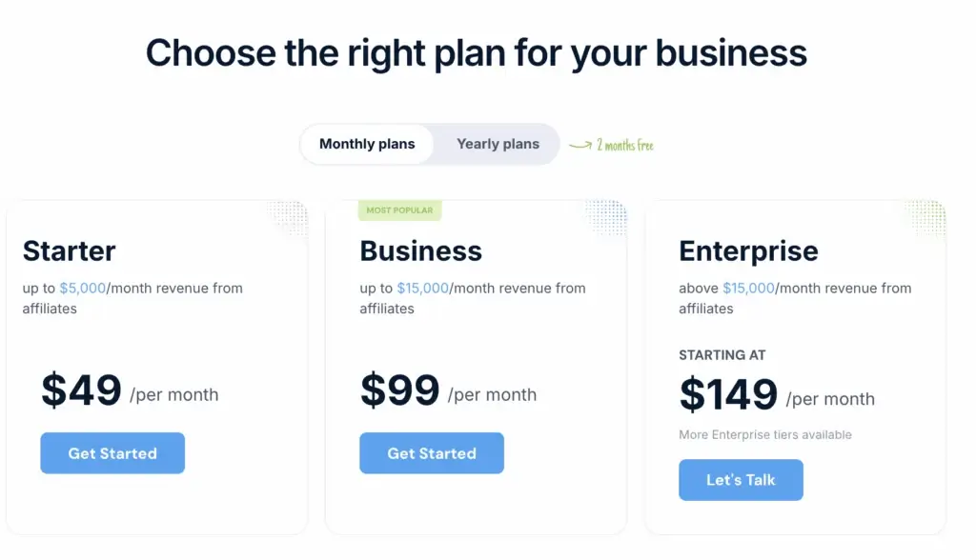
Task: Click the $15,000 amount in Enterprise description
Action: 748,288
